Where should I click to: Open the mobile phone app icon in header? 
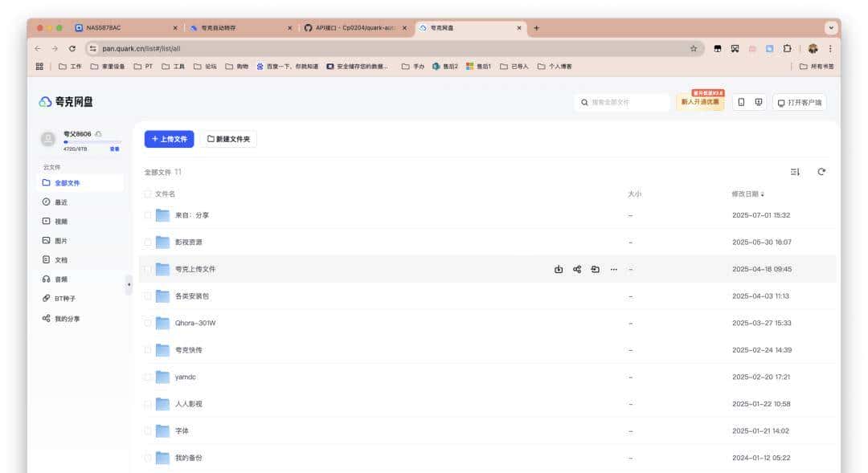click(741, 102)
